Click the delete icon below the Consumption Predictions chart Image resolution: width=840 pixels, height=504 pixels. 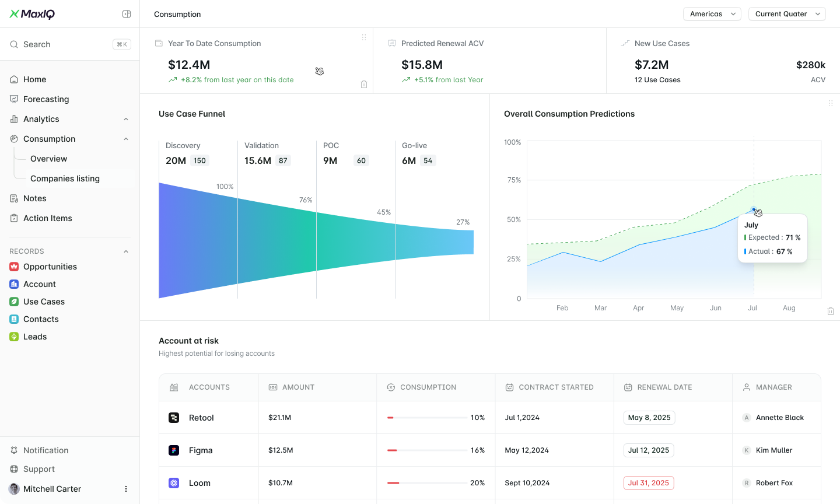click(x=831, y=311)
